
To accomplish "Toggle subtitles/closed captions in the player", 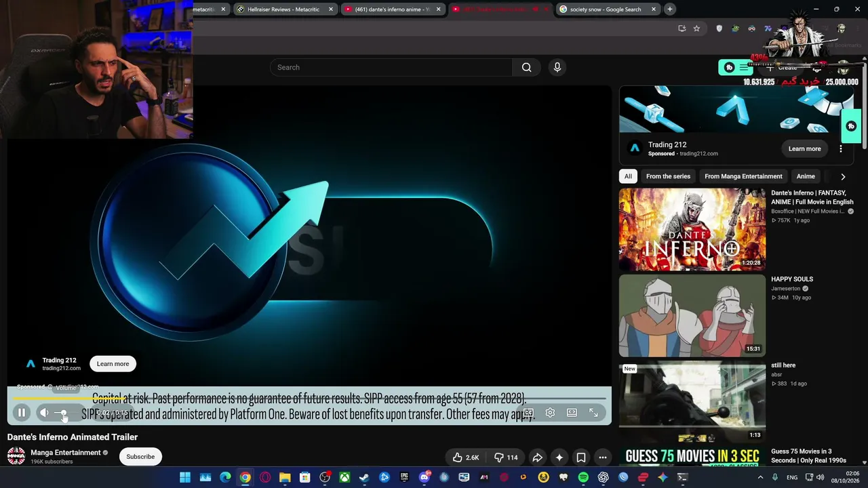I will pos(528,412).
